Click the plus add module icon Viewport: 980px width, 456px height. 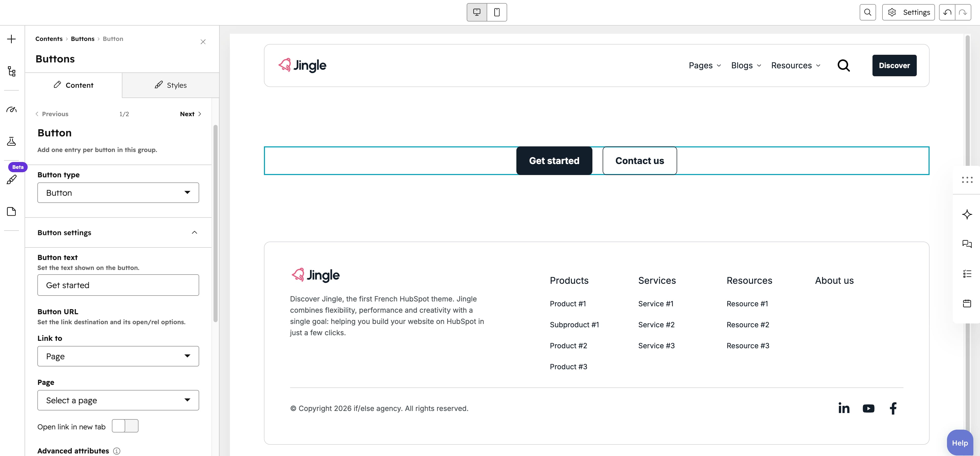coord(12,39)
